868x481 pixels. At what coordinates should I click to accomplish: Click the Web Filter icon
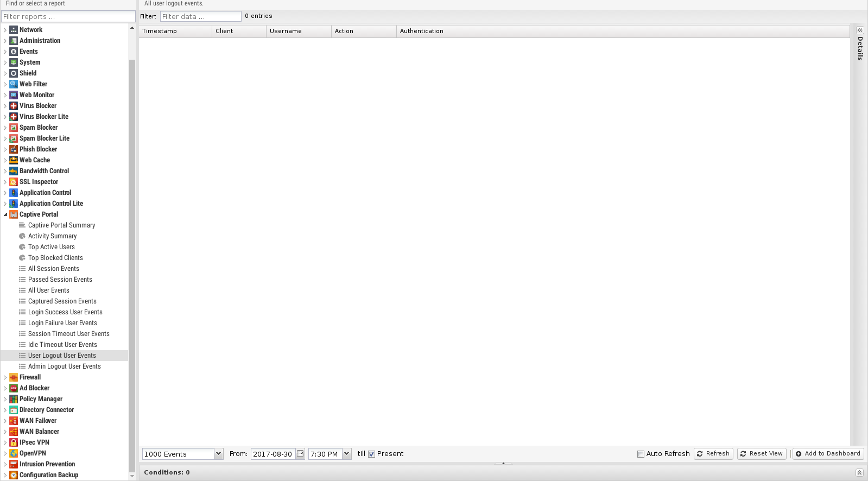click(x=14, y=84)
